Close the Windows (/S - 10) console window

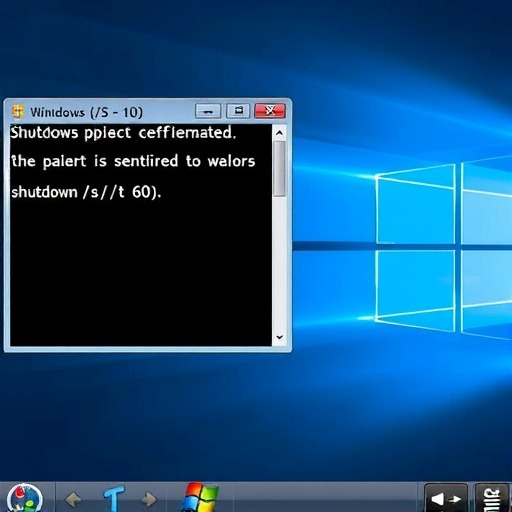270,111
